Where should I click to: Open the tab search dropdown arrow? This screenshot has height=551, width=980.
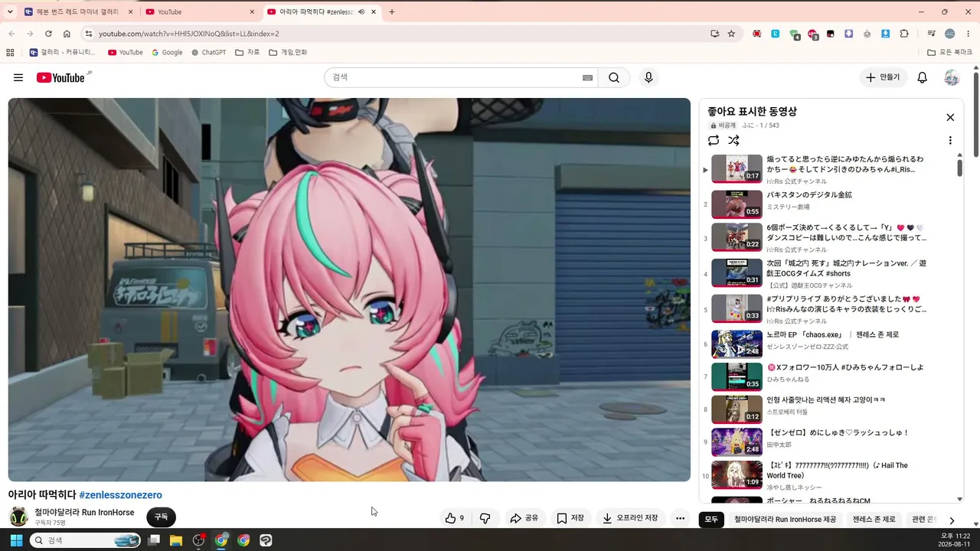[x=10, y=11]
